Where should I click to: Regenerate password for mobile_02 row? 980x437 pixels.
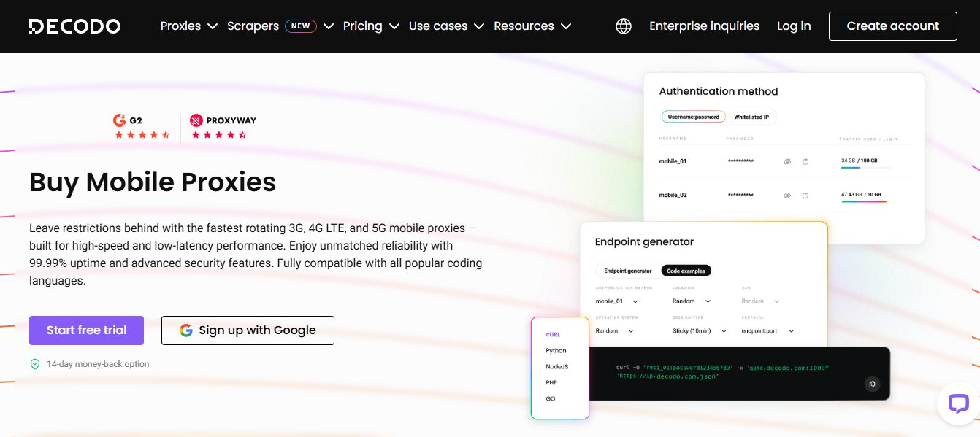coord(805,196)
